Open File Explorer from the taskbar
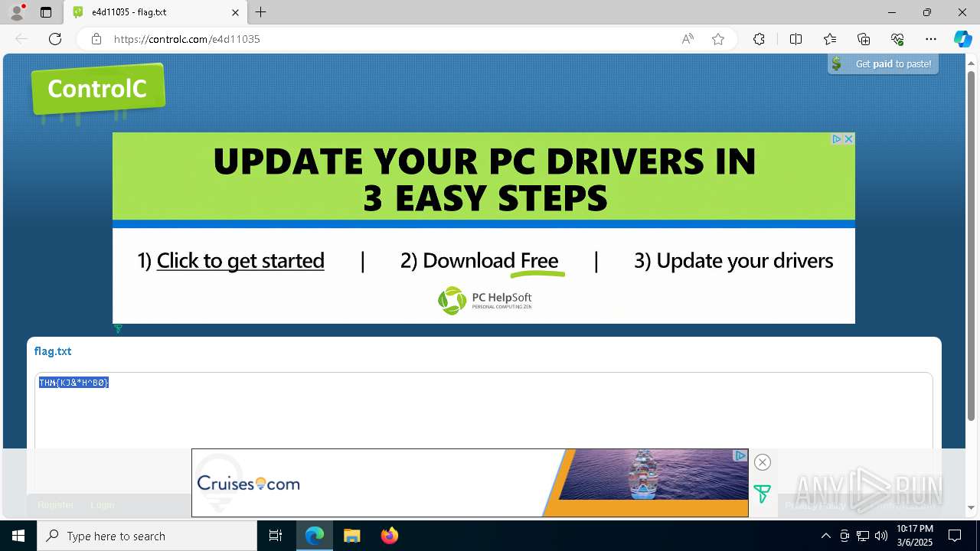 (351, 536)
